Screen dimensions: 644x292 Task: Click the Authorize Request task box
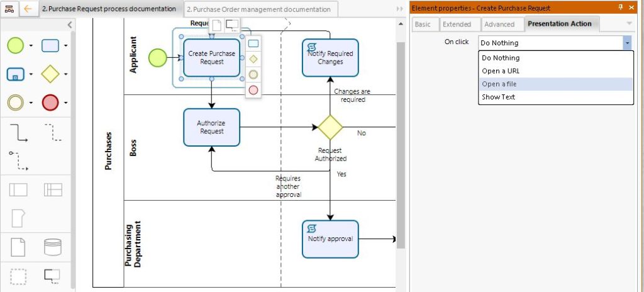pyautogui.click(x=211, y=127)
